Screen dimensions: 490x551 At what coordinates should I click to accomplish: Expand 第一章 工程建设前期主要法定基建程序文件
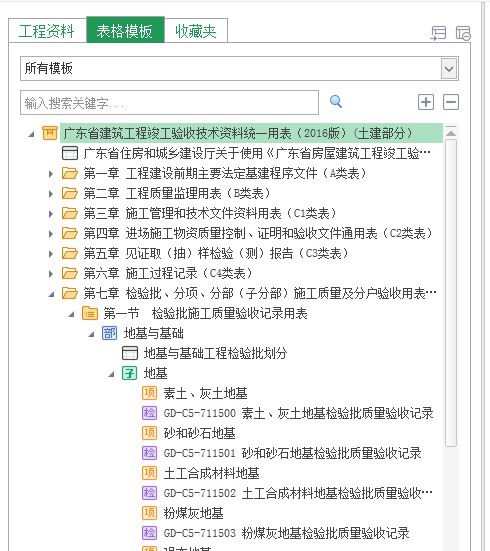51,174
